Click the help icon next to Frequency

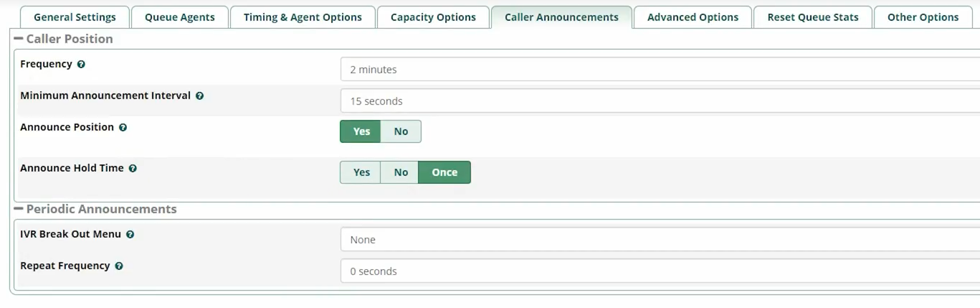pos(81,65)
